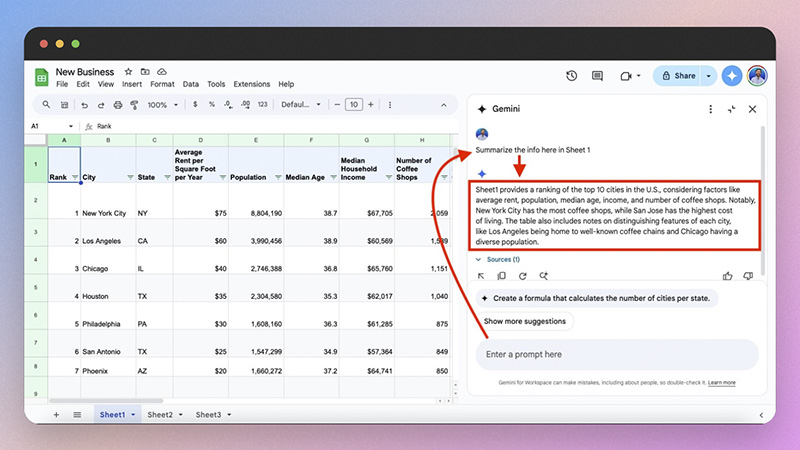Open the all sheets list icon
The height and width of the screenshot is (450, 800).
click(77, 415)
